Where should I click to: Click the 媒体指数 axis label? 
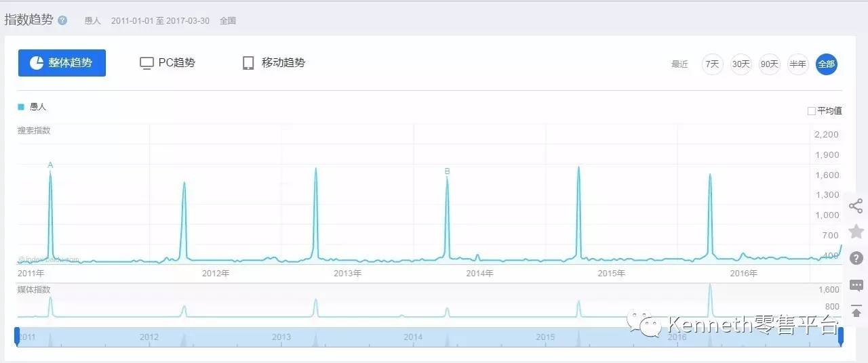pos(34,290)
